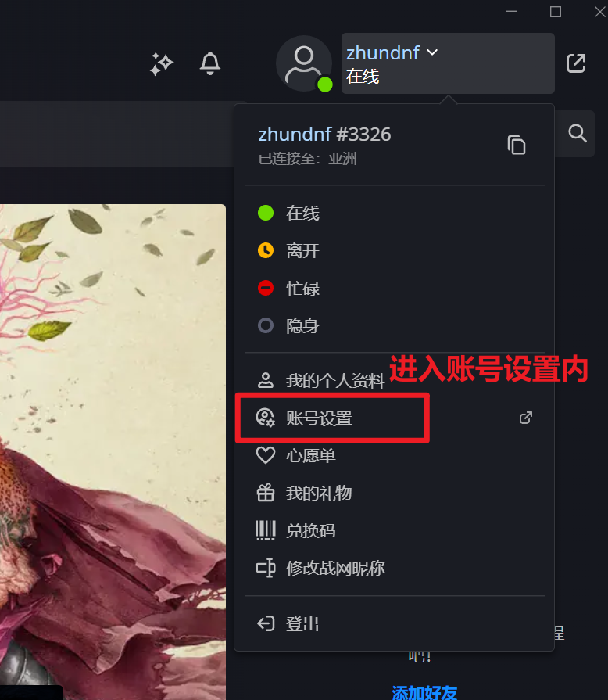
Task: Click the pop-out icon beside the username panel
Action: (576, 63)
